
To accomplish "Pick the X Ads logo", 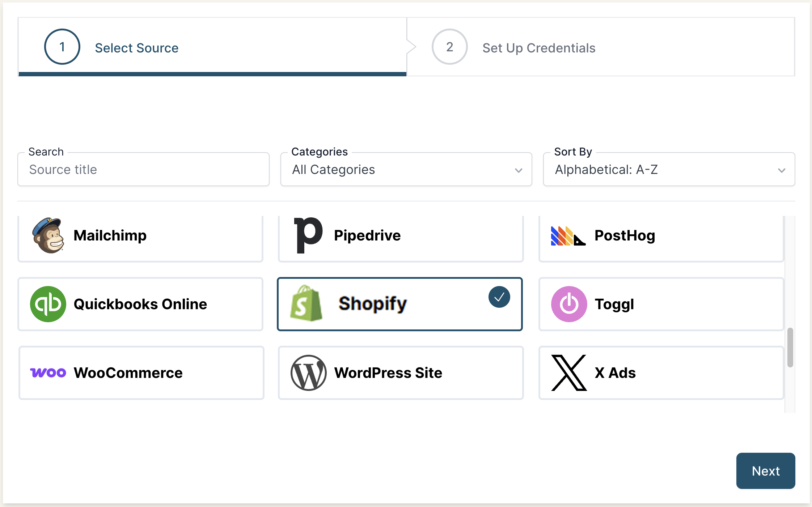I will pos(569,373).
